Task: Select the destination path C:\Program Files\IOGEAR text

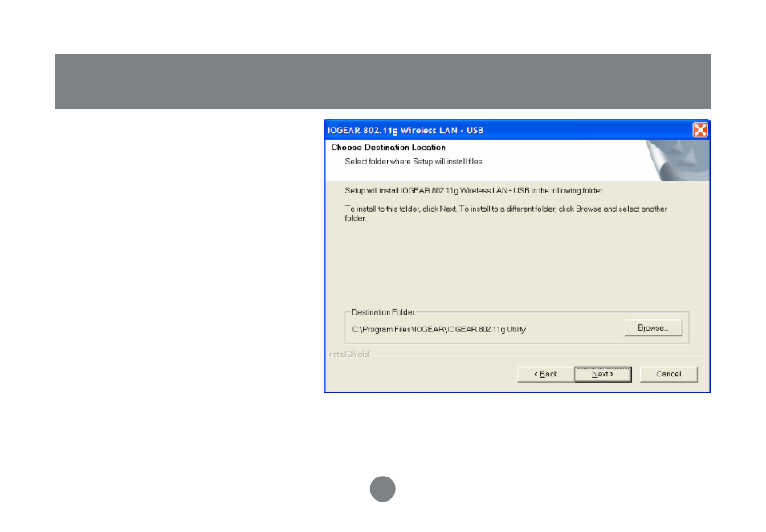Action: tap(438, 330)
